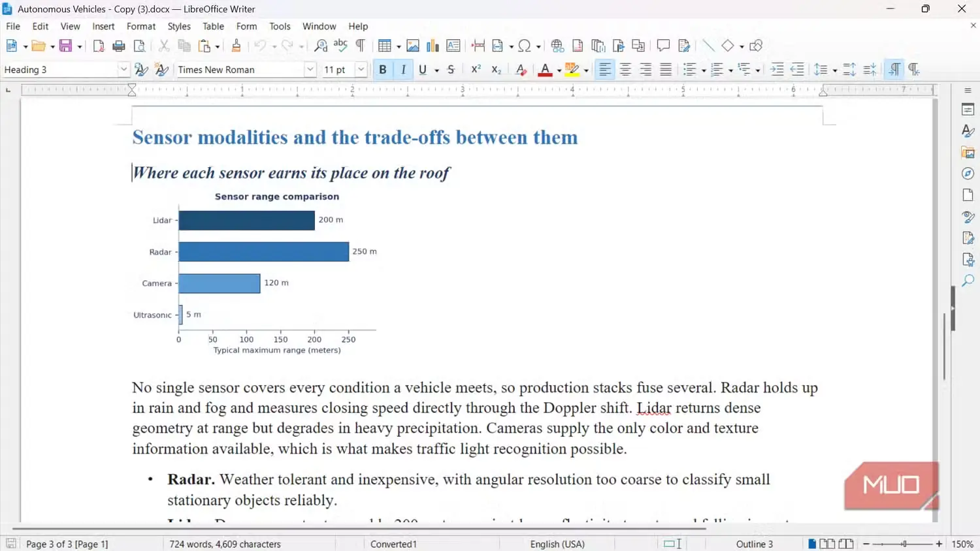Screen dimensions: 980x551
Task: Expand the basic shapes dropdown arrow
Action: 742,46
